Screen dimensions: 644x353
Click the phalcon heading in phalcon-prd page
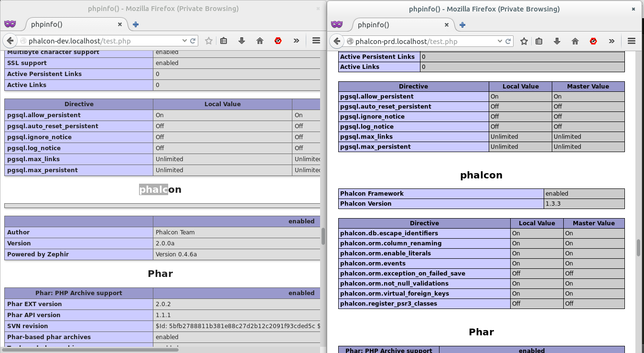click(481, 175)
